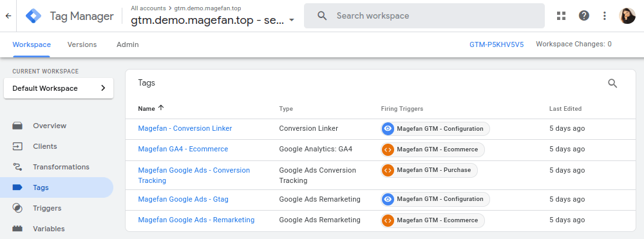The image size is (644, 239).
Task: Click the Tag Manager logo icon
Action: tap(33, 16)
